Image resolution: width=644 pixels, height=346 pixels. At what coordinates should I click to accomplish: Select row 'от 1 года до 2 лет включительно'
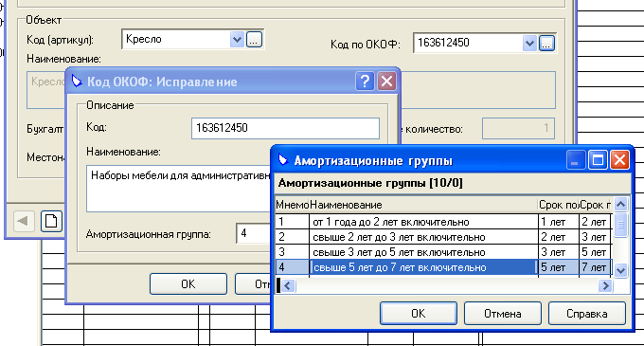point(443,222)
